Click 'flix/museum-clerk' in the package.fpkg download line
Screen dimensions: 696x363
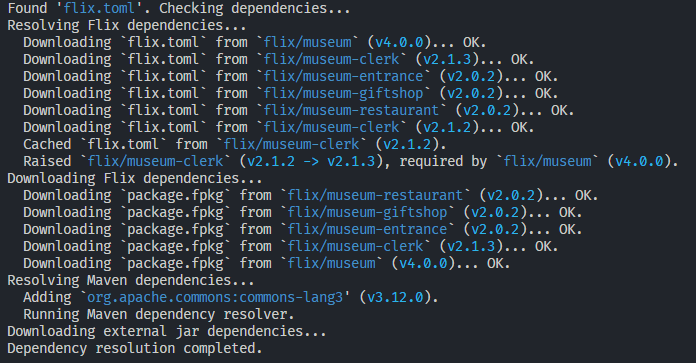[356, 246]
